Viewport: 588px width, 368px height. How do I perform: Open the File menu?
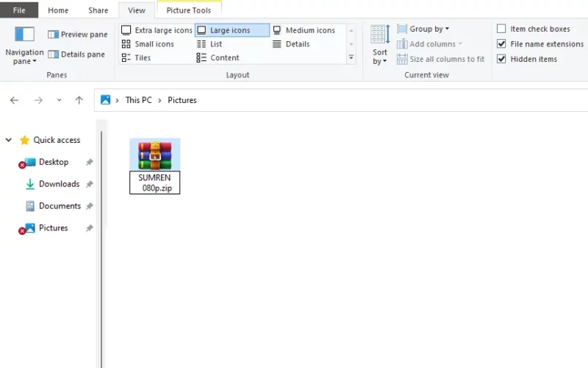click(x=19, y=10)
